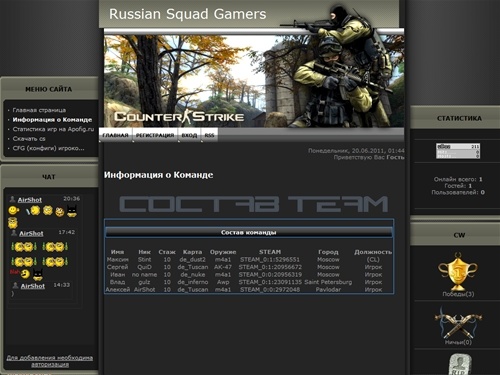The height and width of the screenshot is (375, 500).
Task: Click AirShot username at 14:33
Action: [33, 286]
